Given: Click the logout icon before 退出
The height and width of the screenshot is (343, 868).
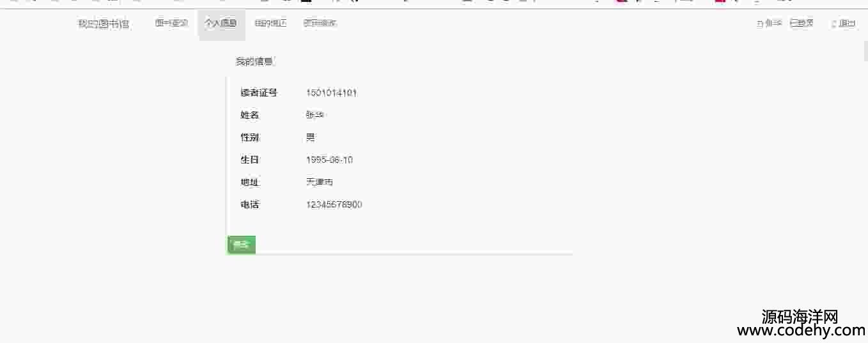Looking at the screenshot, I should pos(833,24).
